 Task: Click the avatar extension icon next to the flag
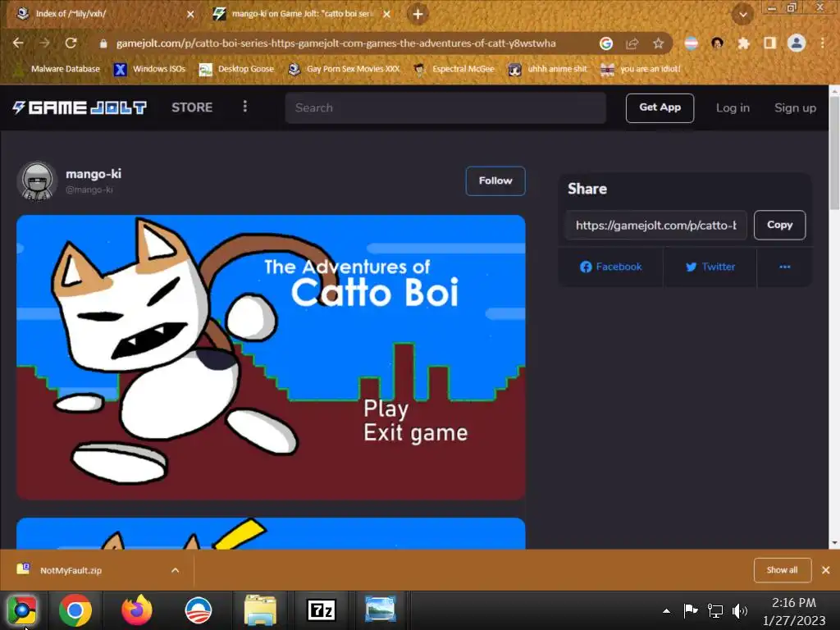717,43
